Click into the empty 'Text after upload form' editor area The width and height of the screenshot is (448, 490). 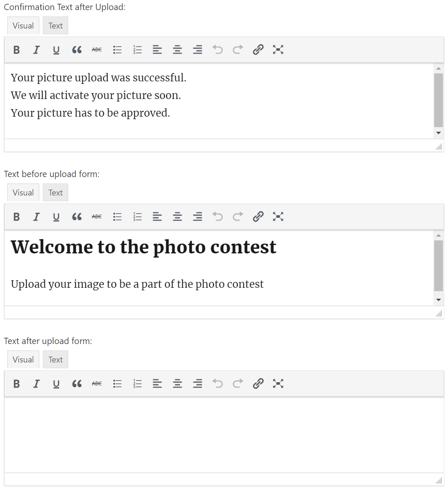point(224,435)
